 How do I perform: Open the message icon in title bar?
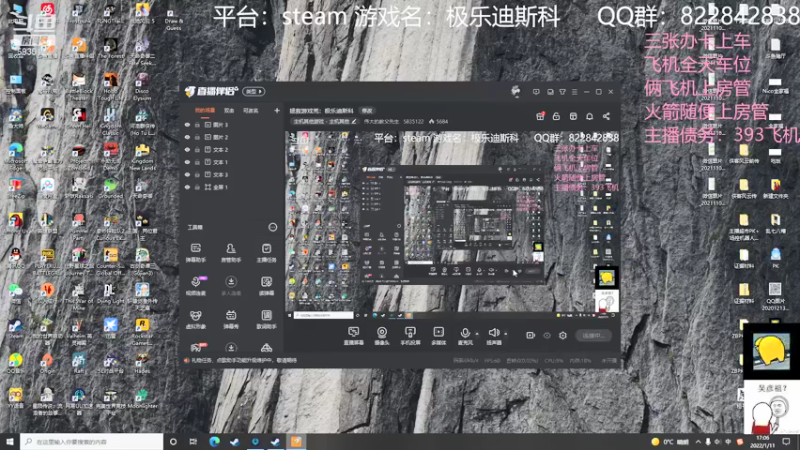tap(536, 92)
